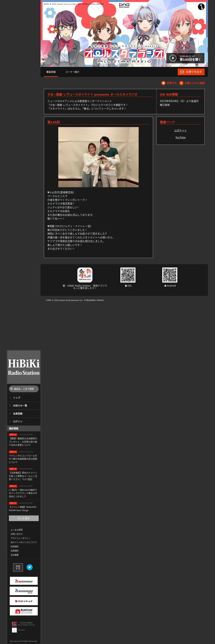215x644 pixels.
Task: Open the 会員規約 footer link
Action: tap(15, 551)
